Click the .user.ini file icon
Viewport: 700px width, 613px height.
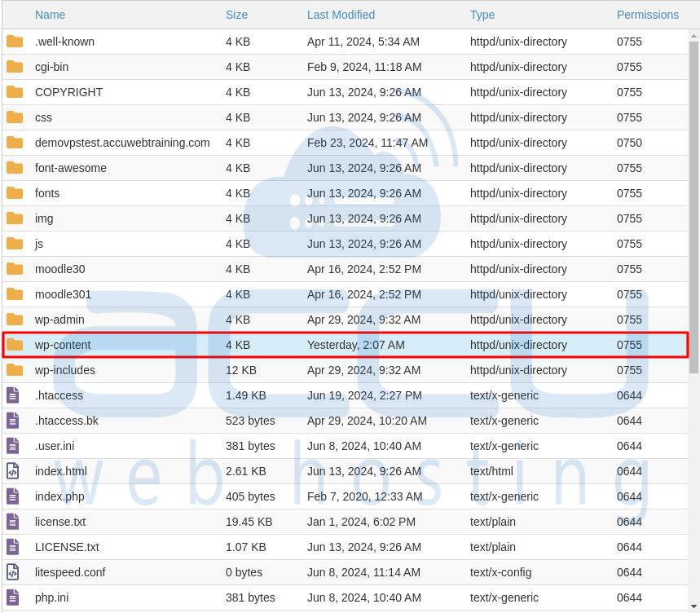click(13, 446)
